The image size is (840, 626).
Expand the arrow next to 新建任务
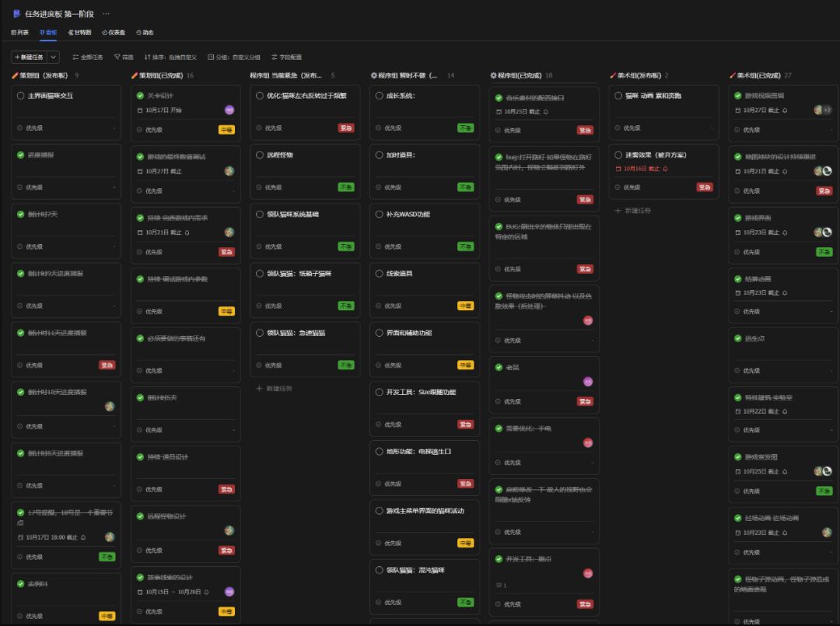pos(53,57)
